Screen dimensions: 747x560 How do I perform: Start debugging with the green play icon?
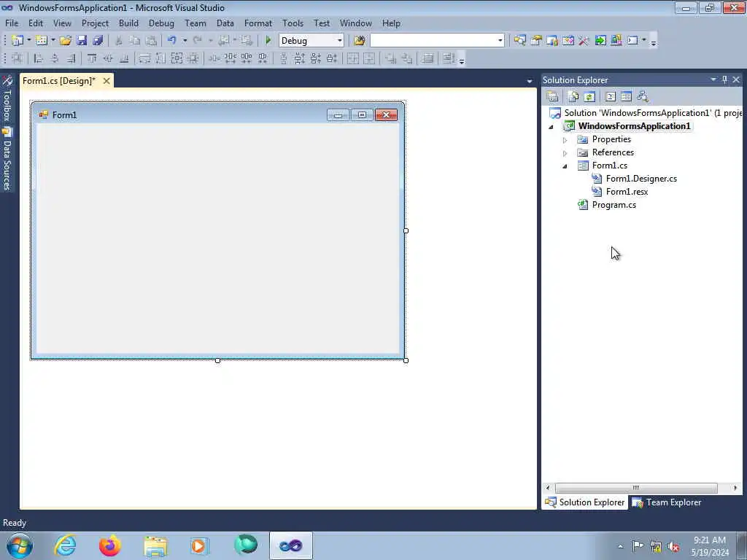coord(268,41)
